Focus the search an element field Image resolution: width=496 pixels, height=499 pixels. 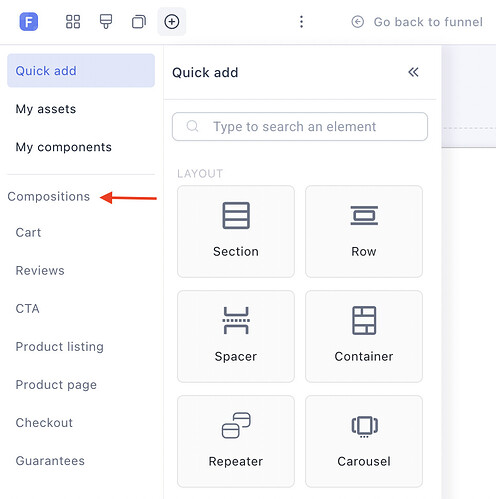[x=300, y=127]
